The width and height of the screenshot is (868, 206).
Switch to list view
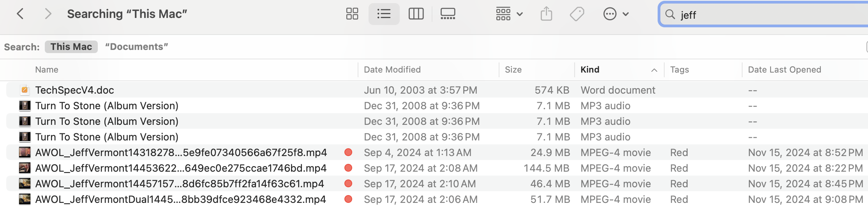(384, 14)
